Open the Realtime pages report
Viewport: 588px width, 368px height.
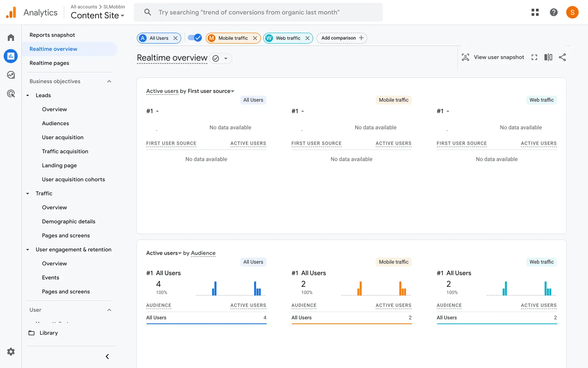49,63
